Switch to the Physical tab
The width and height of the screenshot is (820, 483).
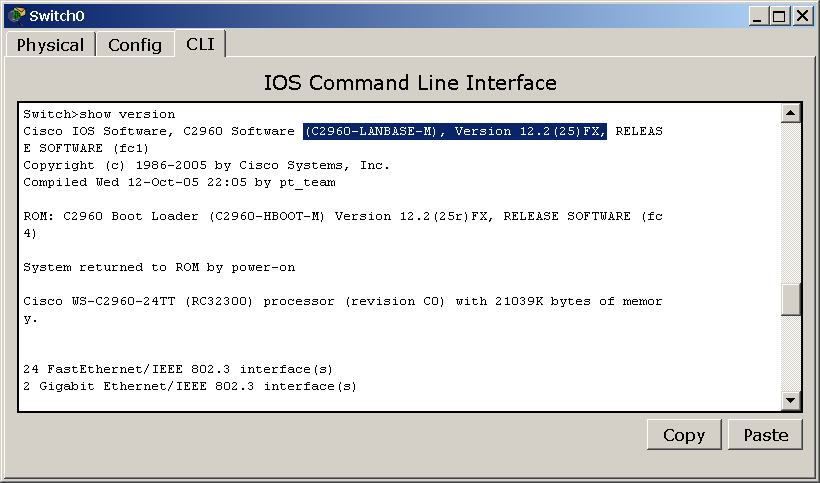click(50, 45)
